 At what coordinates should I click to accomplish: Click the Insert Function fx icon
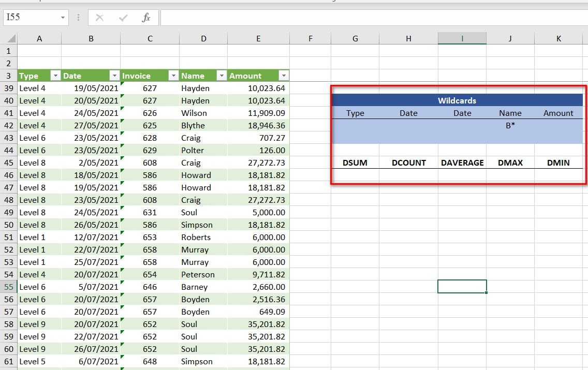[x=146, y=18]
